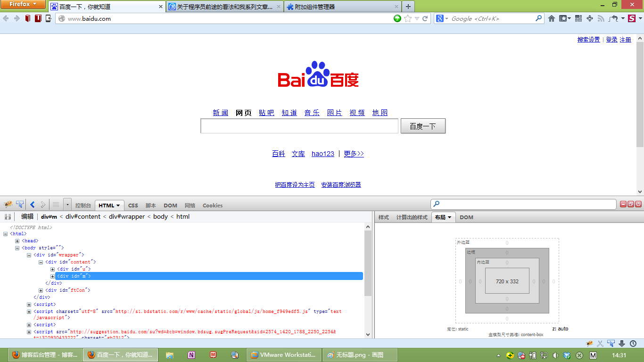Switch to the 计算出的样式 side tab

(412, 217)
